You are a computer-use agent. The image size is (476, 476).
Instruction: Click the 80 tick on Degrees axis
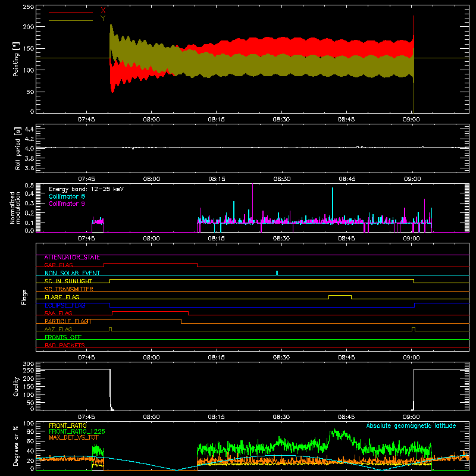click(30, 431)
